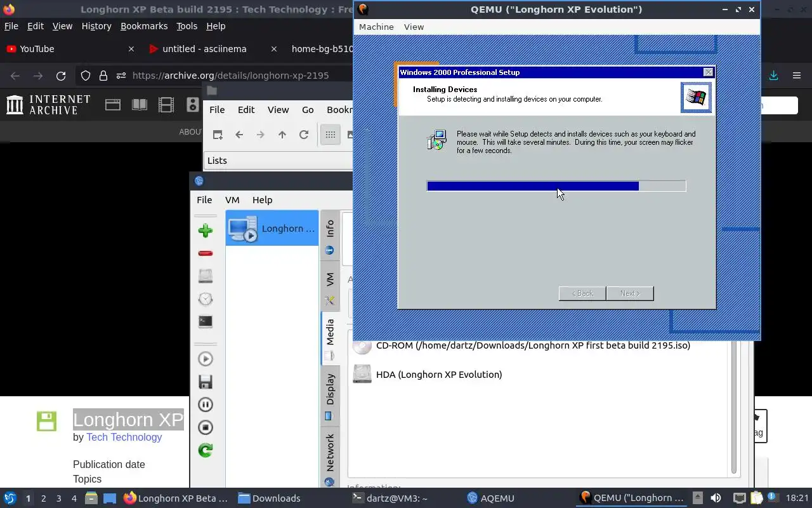The width and height of the screenshot is (812, 508).
Task: Click the archive.org URL address bar
Action: click(230, 75)
